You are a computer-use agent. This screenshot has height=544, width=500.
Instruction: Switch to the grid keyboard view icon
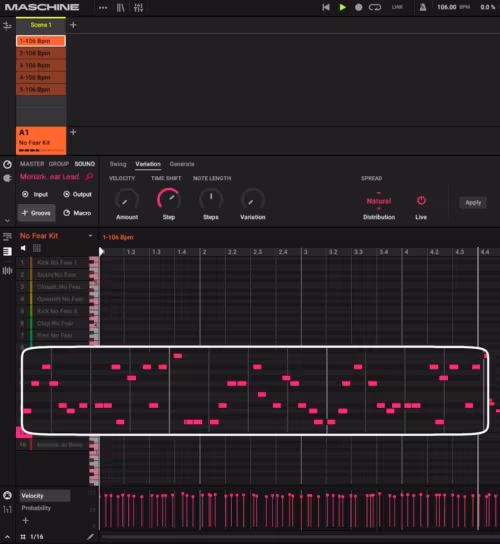(x=36, y=248)
